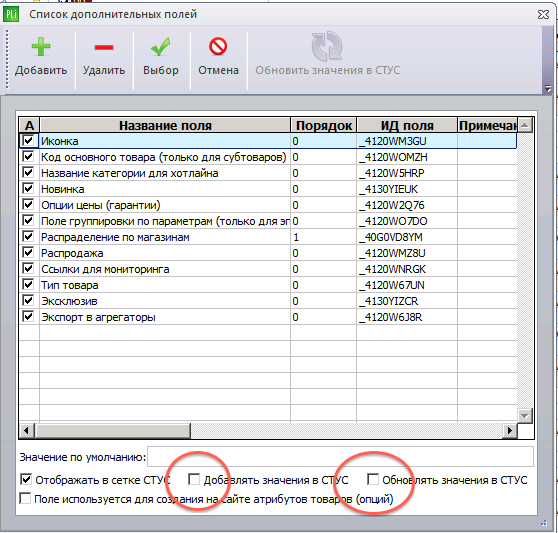Toggle checkbox for Код основного товара row

click(28, 157)
